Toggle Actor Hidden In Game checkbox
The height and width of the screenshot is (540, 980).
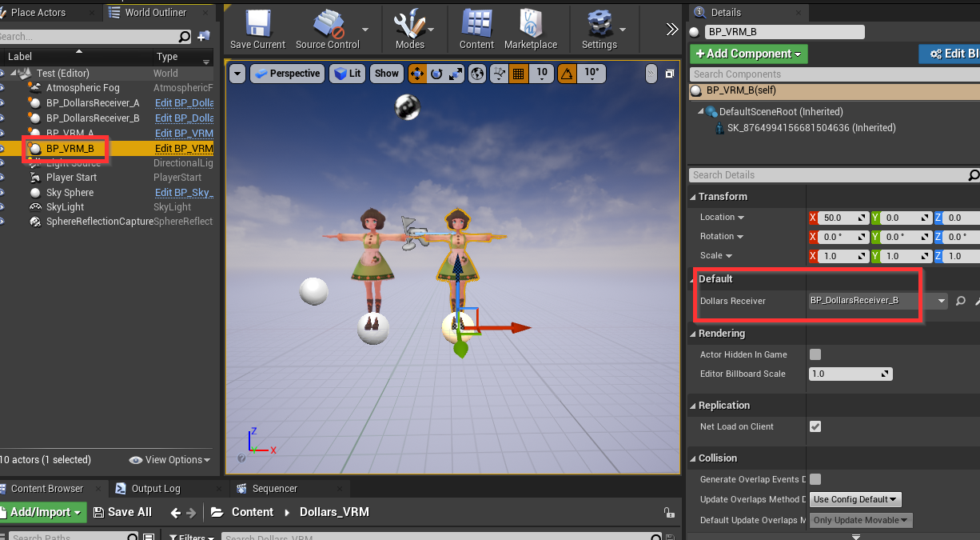coord(815,354)
